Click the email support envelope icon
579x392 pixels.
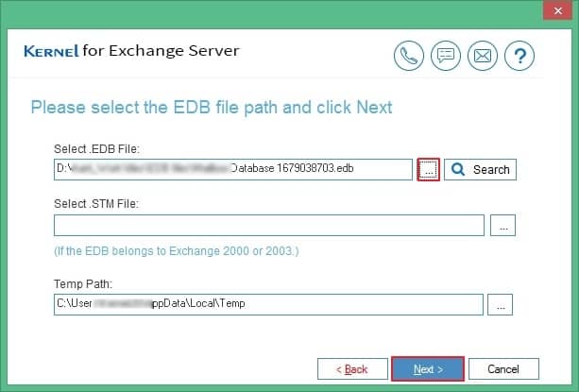pyautogui.click(x=483, y=56)
